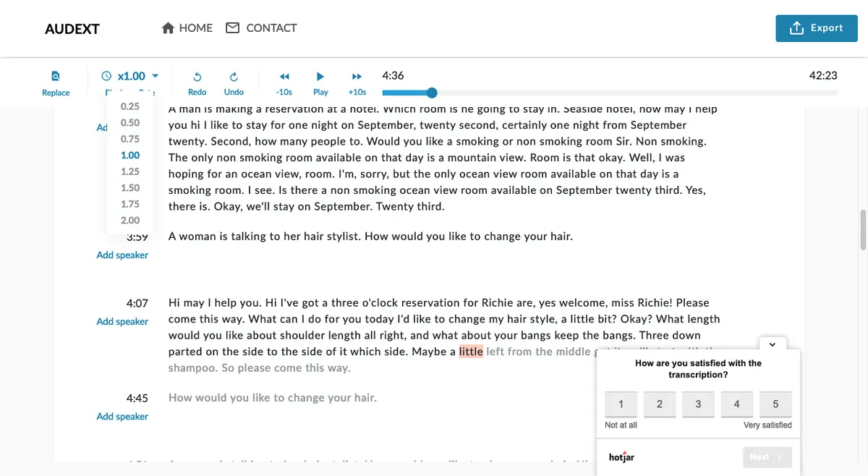Viewport: 868px width, 476px height.
Task: Rate transcription satisfaction as 4
Action: 737,404
